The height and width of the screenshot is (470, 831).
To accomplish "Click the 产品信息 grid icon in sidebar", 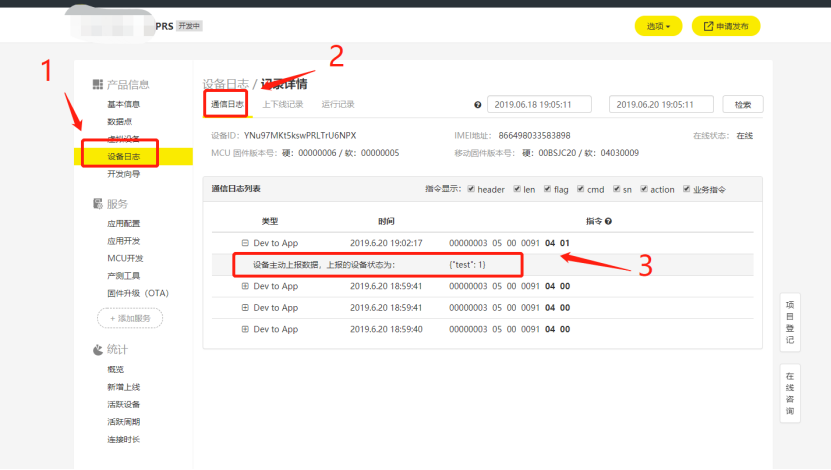I will (98, 84).
